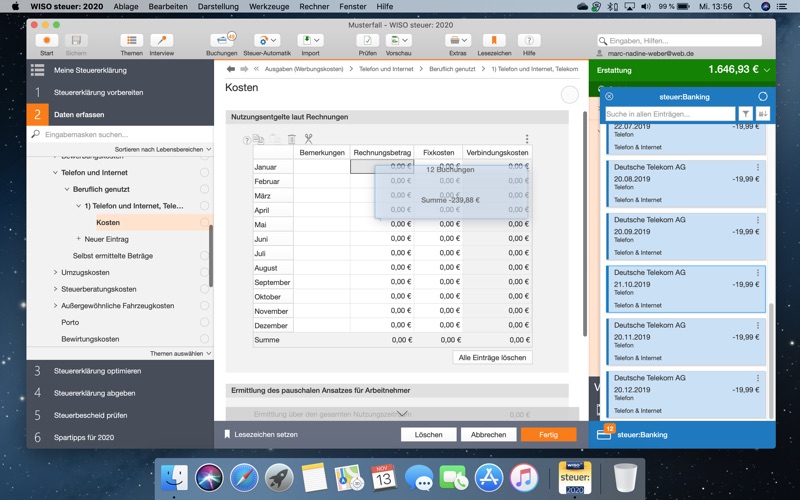
Task: Click the Abbrechen button
Action: click(488, 435)
